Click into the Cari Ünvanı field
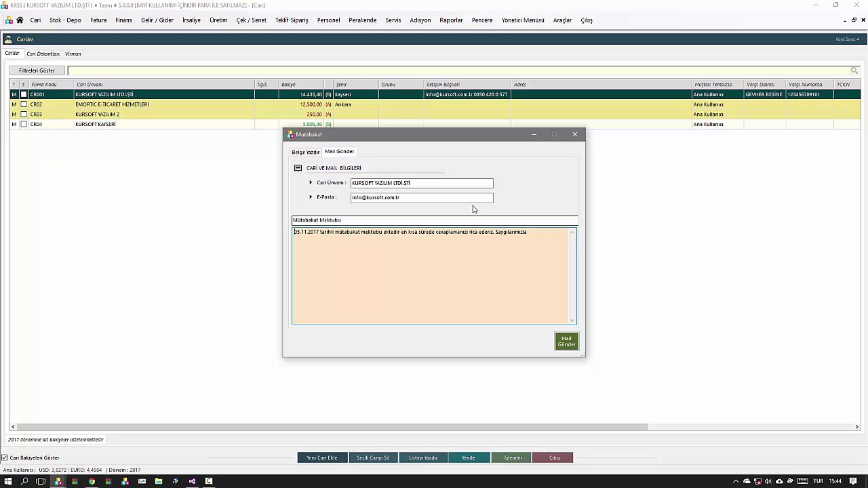868x488 pixels. pyautogui.click(x=422, y=183)
